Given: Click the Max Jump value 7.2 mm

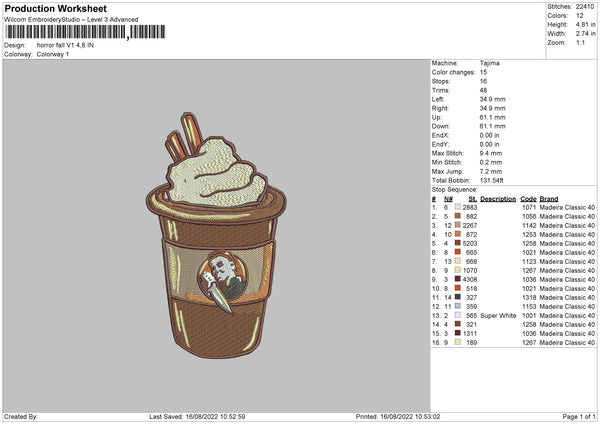Looking at the screenshot, I should pos(490,171).
